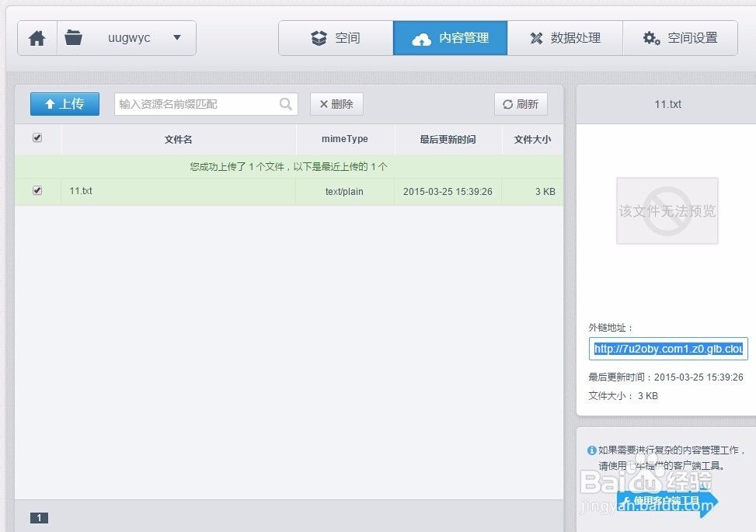This screenshot has height=532, width=756.
Task: Click the magnifier icon in search box
Action: [x=285, y=103]
